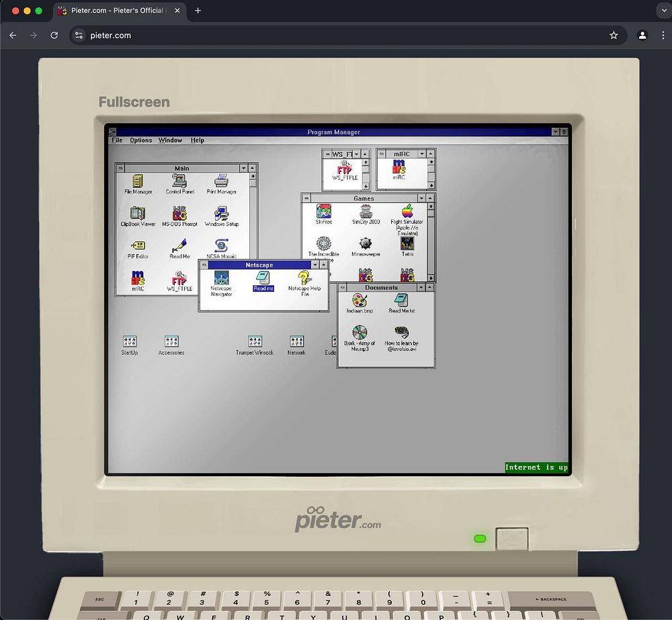Open the browser three-dot menu
This screenshot has width=672, height=620.
pos(663,35)
